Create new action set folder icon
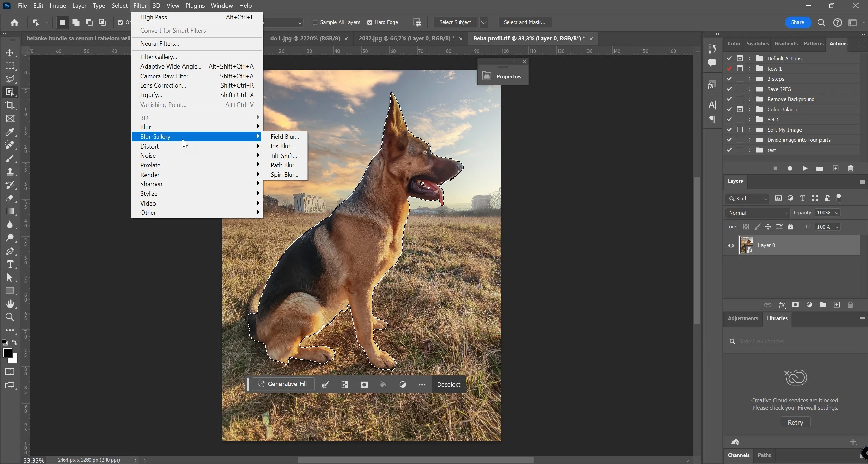 (x=819, y=168)
